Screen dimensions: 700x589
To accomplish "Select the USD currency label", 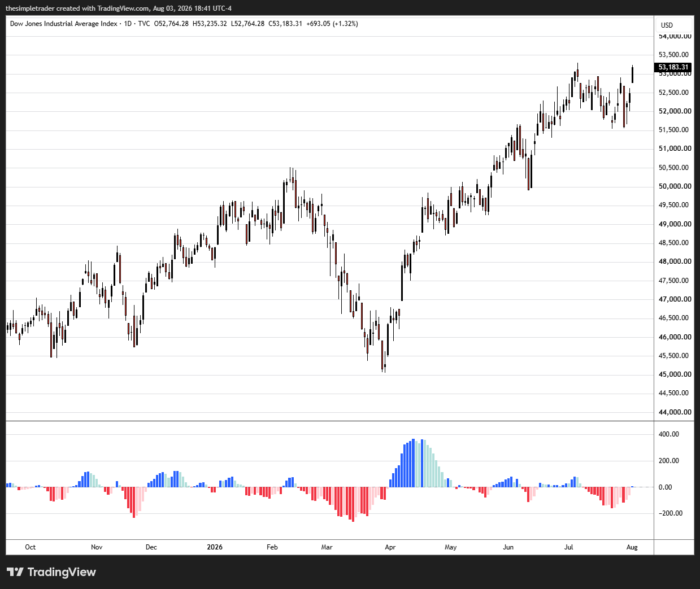I will [x=667, y=25].
